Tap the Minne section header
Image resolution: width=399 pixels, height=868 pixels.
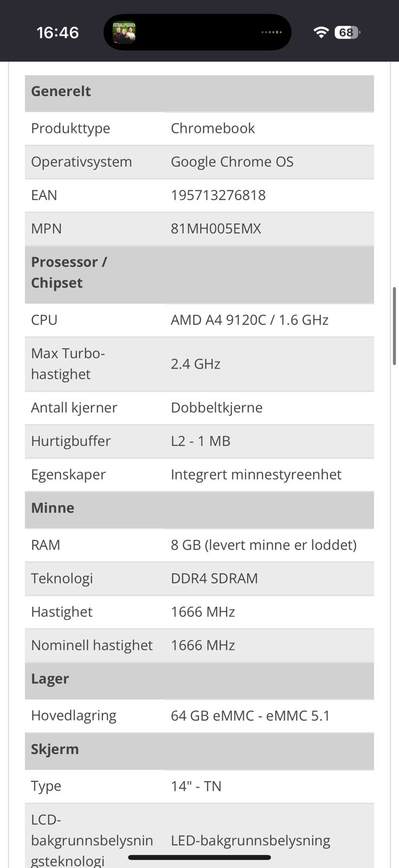(53, 508)
